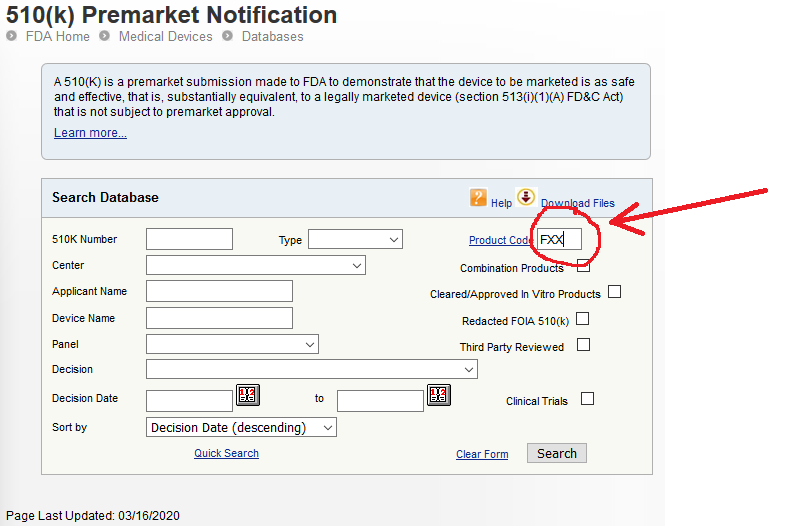Tick the Redacted FOIA 510(k) checkbox
The height and width of the screenshot is (528, 787).
[x=582, y=319]
